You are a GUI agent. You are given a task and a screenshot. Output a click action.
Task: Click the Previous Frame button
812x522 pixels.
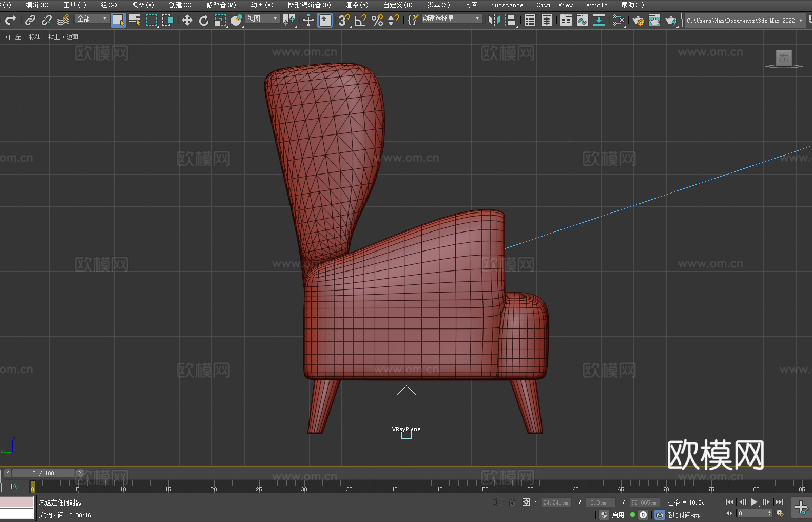(742, 502)
